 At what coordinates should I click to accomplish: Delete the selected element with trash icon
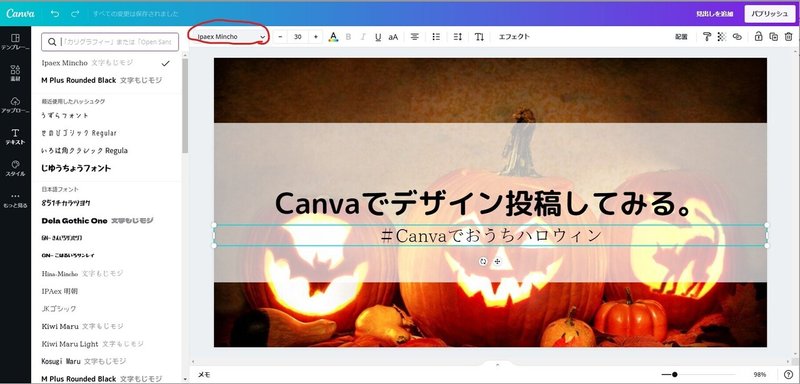point(789,37)
